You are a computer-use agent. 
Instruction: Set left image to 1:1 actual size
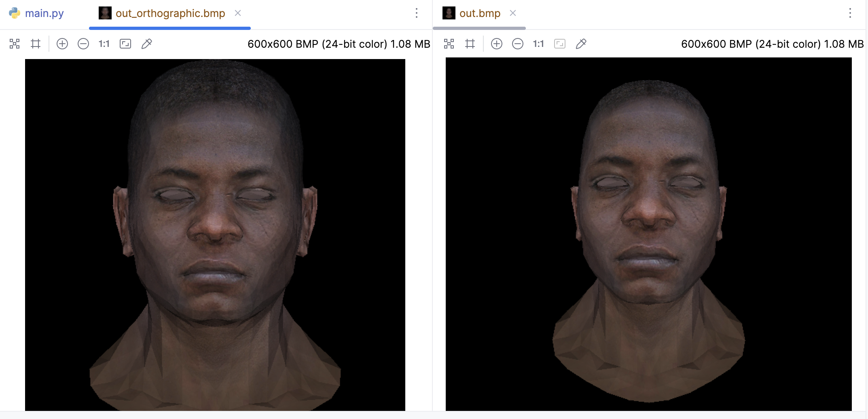pyautogui.click(x=104, y=44)
